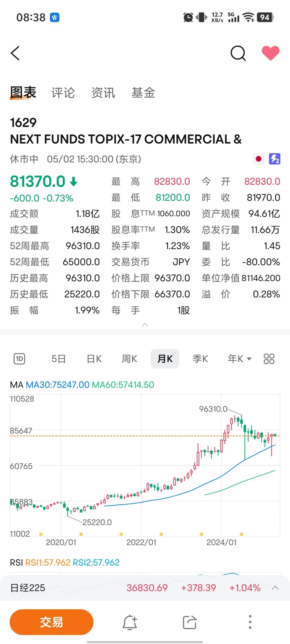Viewport: 290px width, 644px height.
Task: Tap the MA30:75247.00 indicator label
Action: point(57,385)
